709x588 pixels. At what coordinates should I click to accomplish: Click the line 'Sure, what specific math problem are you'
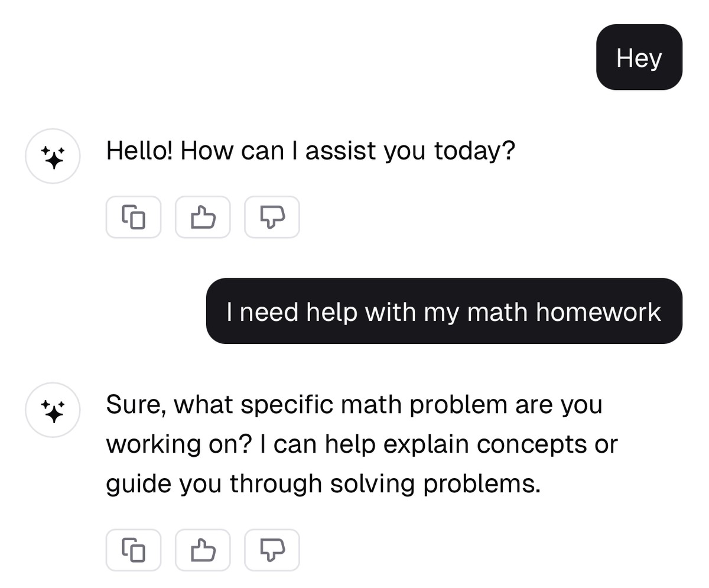(354, 405)
